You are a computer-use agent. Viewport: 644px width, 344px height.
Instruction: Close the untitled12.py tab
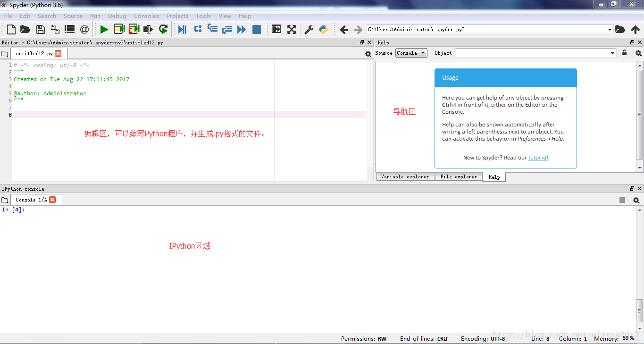tap(58, 53)
